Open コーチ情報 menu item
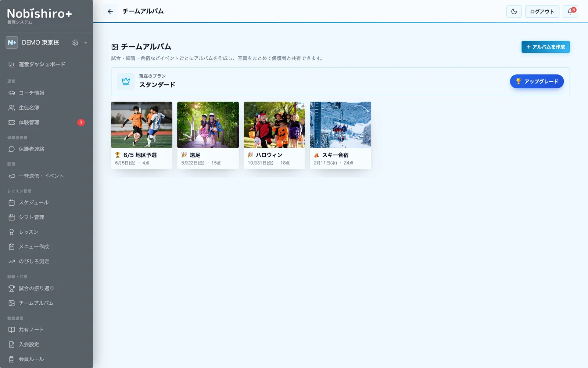The height and width of the screenshot is (368, 588). coord(46,93)
